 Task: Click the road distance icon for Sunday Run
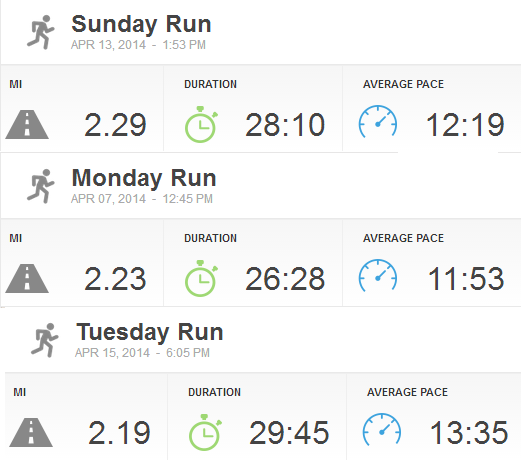(x=27, y=124)
